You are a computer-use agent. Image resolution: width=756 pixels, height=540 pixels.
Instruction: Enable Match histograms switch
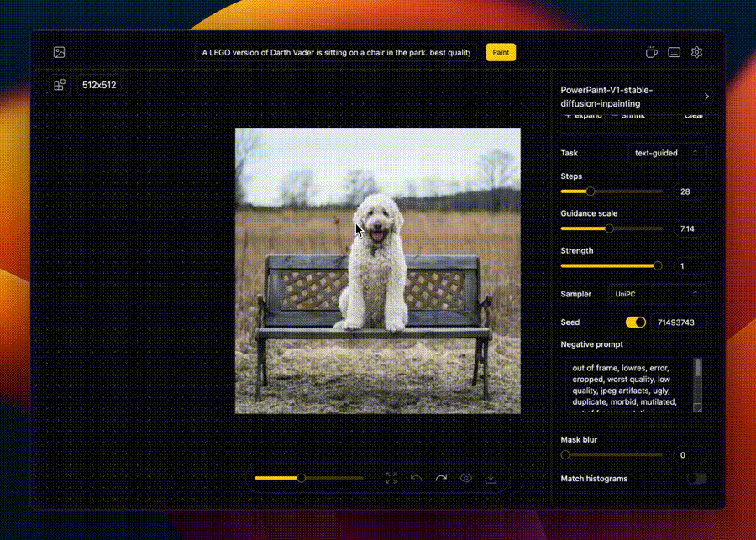[696, 479]
